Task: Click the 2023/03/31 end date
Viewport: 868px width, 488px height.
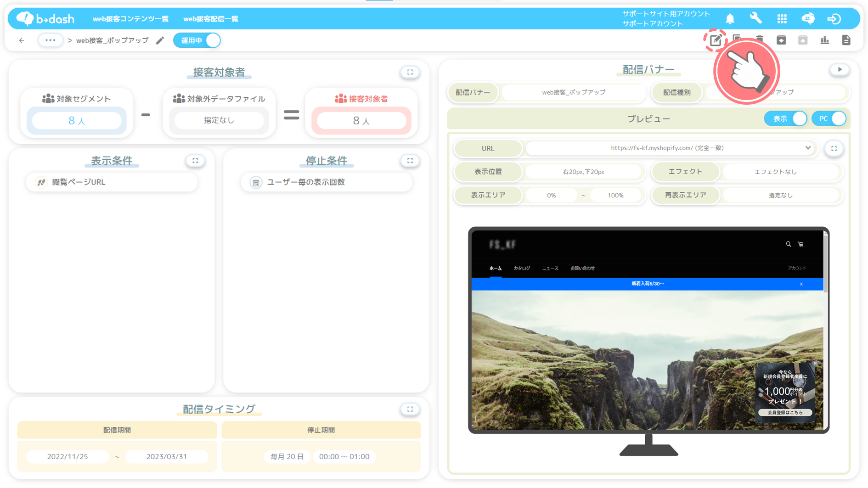Action: 167,457
